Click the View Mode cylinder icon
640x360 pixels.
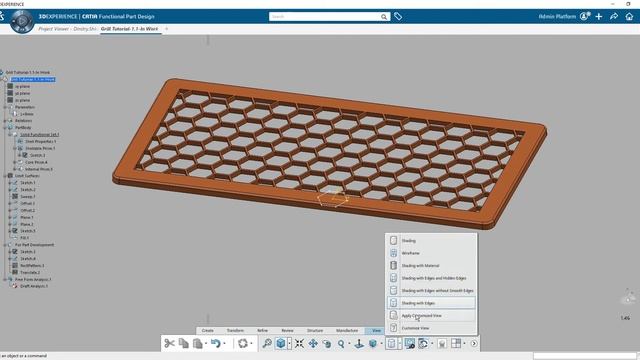pyautogui.click(x=391, y=343)
